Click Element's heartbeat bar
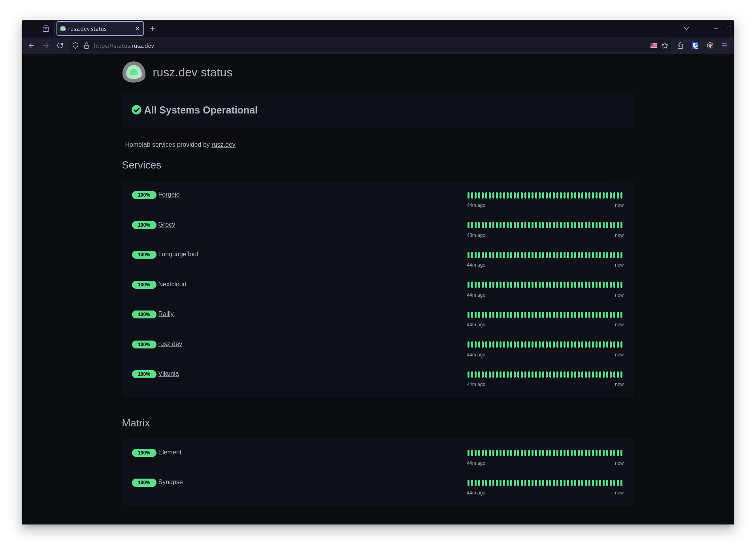The width and height of the screenshot is (756, 549). 545,453
